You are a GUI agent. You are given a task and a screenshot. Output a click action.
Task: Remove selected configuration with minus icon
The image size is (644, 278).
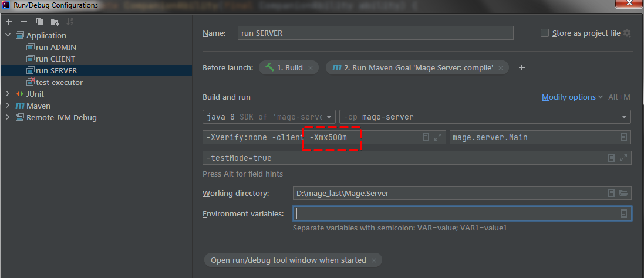point(24,22)
